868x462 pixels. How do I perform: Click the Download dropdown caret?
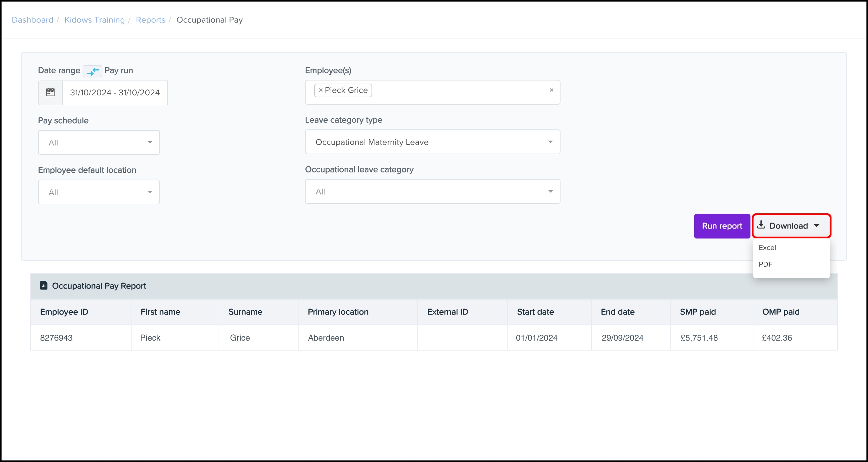click(x=816, y=226)
